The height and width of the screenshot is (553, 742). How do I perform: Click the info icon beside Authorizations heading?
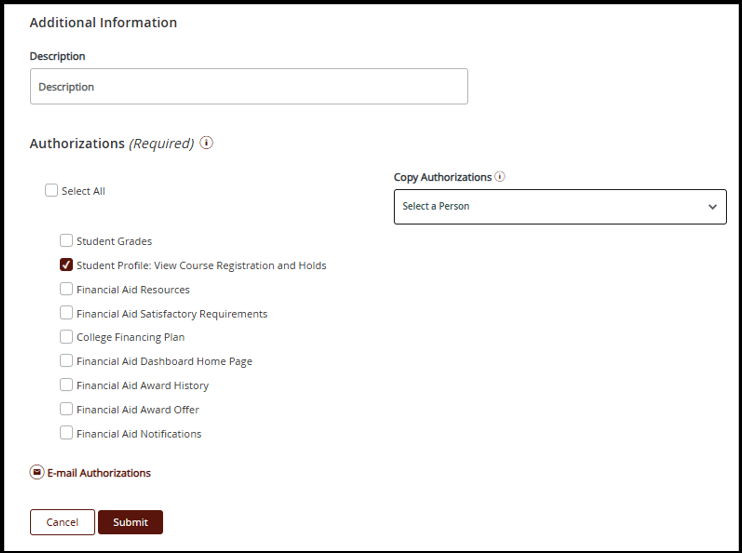pyautogui.click(x=207, y=143)
